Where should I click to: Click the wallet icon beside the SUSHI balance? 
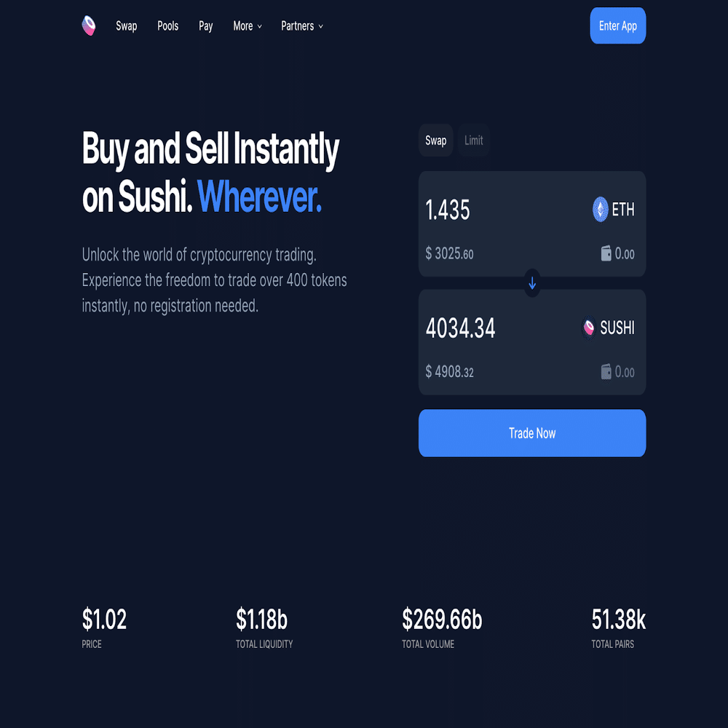coord(606,372)
